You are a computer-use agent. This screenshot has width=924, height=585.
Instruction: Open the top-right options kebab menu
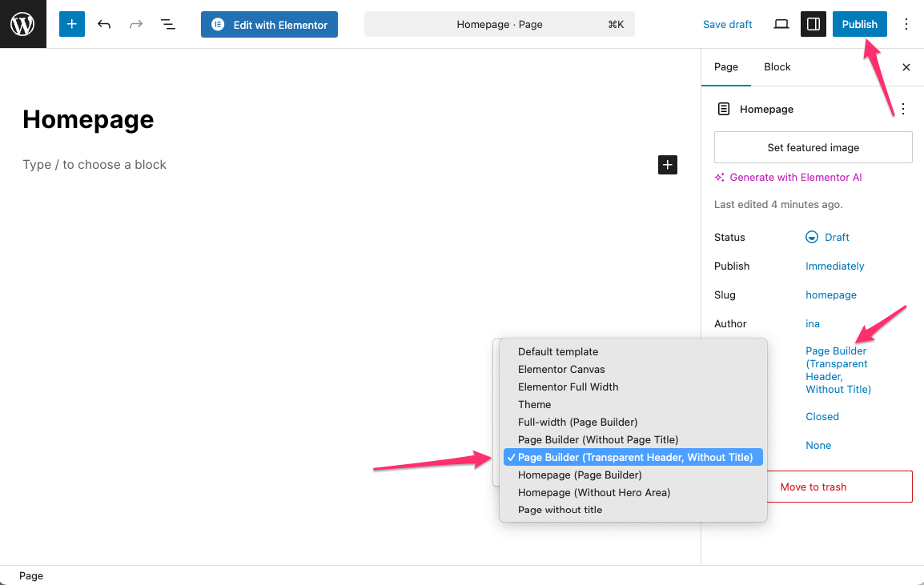906,24
